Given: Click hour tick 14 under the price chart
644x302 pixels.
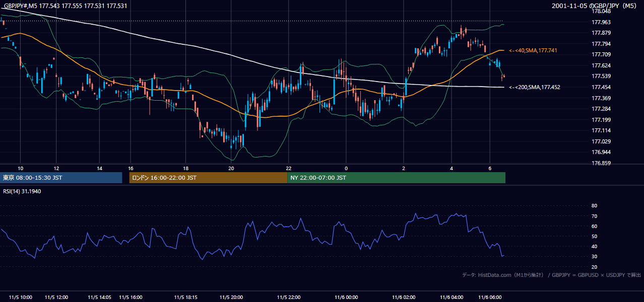Looking at the screenshot, I should click(x=100, y=168).
